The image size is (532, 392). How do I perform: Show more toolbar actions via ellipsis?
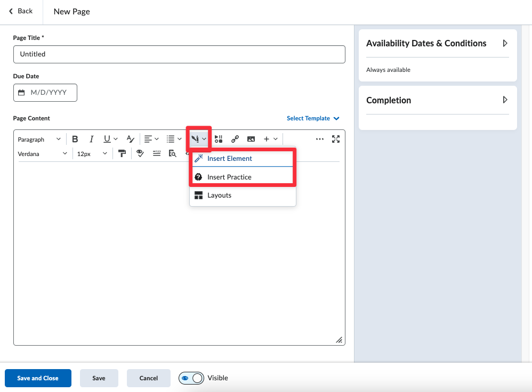319,139
